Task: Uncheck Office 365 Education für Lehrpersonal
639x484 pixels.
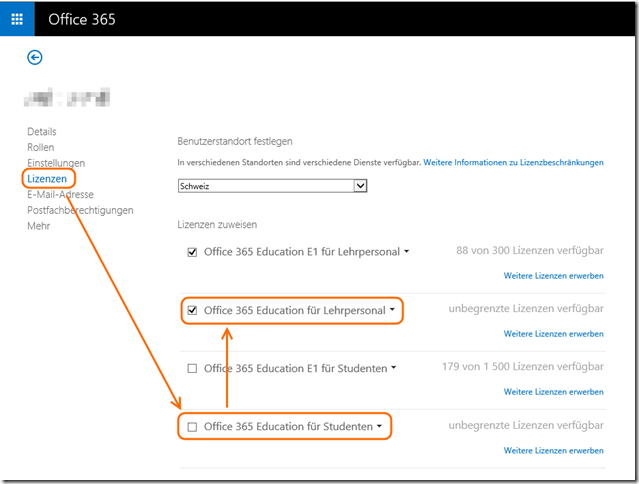Action: point(193,311)
